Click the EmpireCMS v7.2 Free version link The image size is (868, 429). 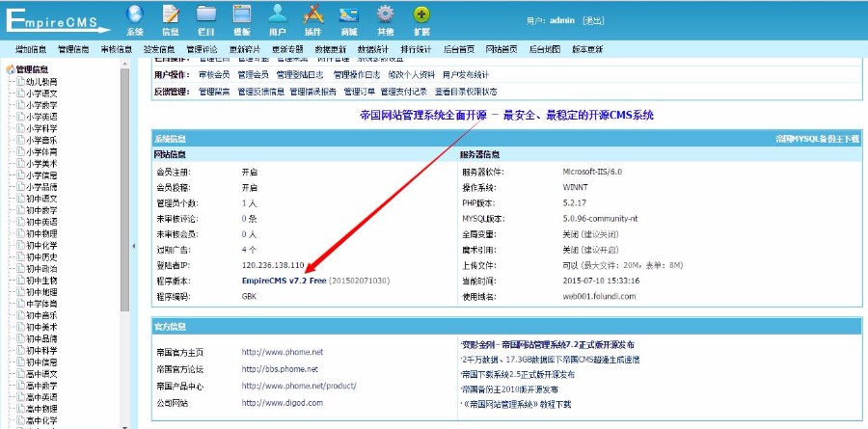284,281
